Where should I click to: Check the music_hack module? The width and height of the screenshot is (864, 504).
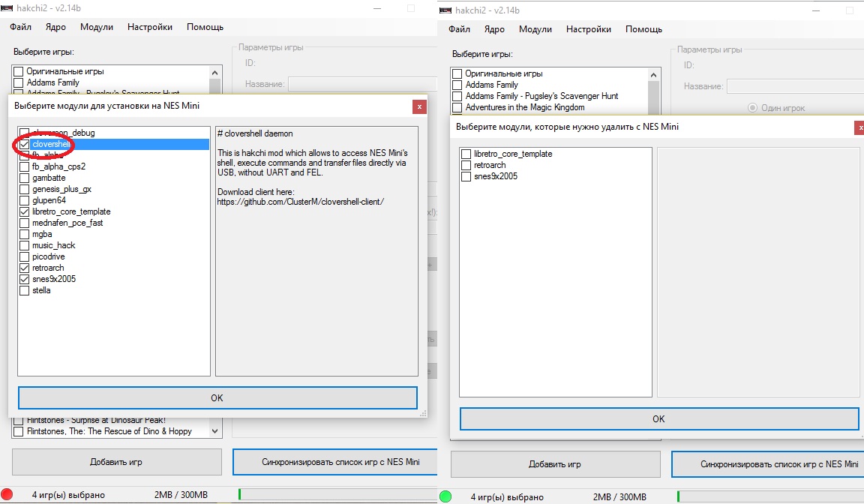click(24, 245)
